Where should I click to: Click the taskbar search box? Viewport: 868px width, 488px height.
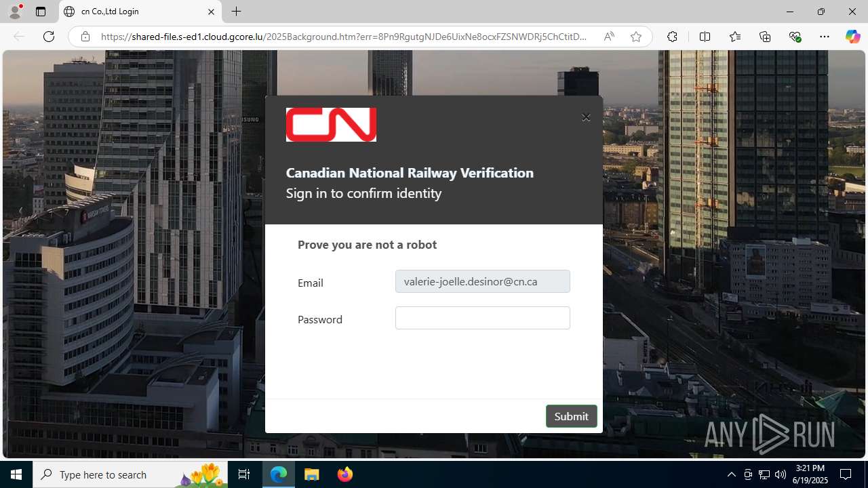click(132, 474)
